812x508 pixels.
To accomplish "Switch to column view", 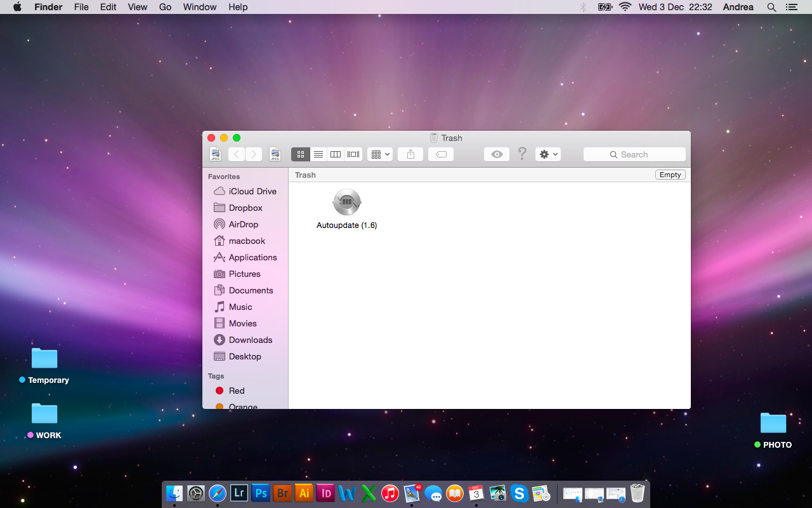I will click(x=336, y=154).
